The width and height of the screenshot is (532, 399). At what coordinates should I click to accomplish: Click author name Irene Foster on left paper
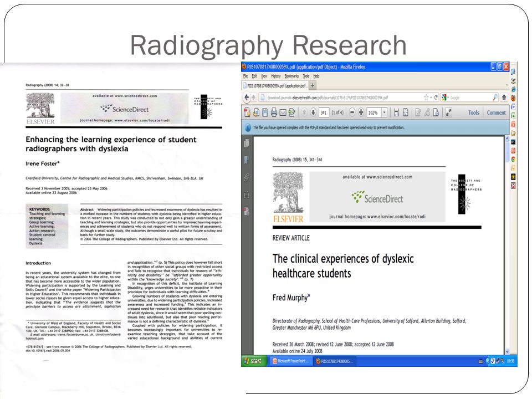tap(42, 163)
